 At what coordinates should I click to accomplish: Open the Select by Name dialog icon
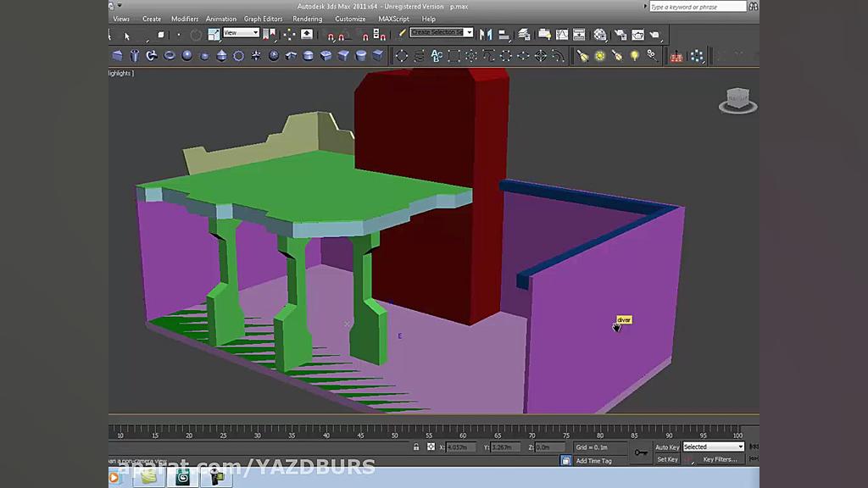pos(161,34)
